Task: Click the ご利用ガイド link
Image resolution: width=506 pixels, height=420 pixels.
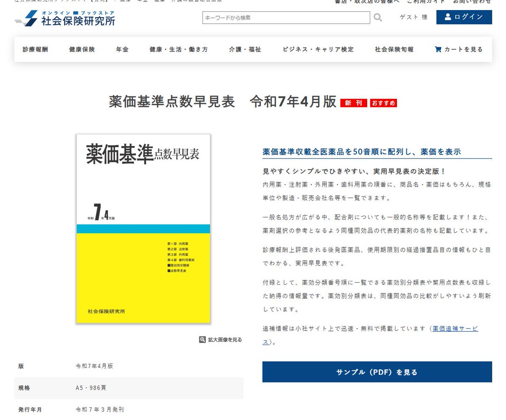Action: click(x=426, y=2)
